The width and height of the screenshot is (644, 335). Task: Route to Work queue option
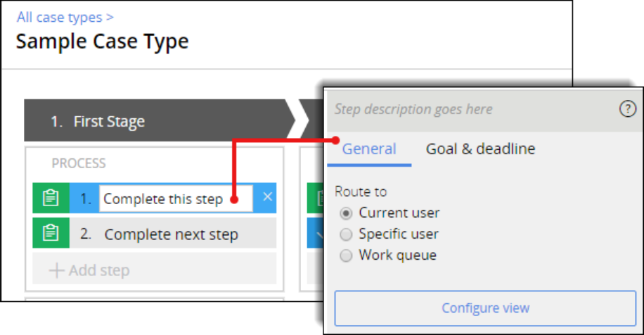[346, 255]
